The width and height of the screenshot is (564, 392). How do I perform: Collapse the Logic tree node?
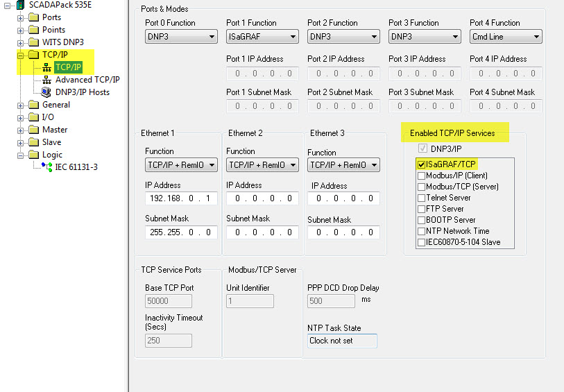pos(21,155)
